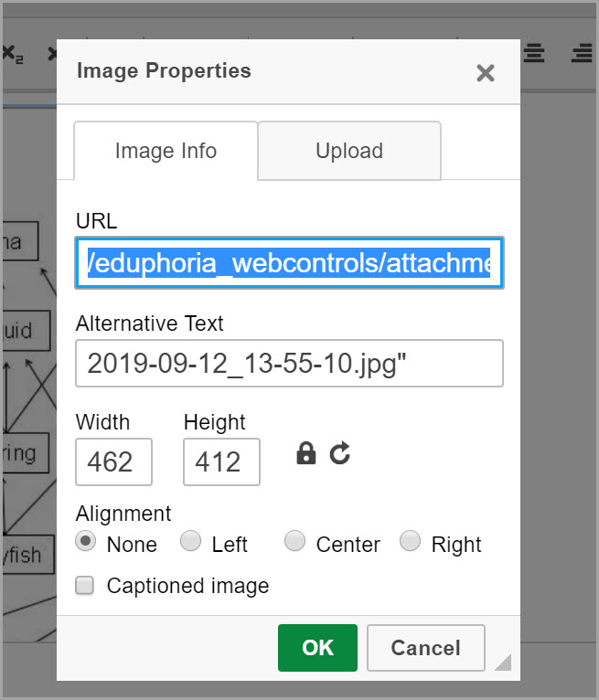The width and height of the screenshot is (599, 700).
Task: Click the Cancel button
Action: click(425, 648)
